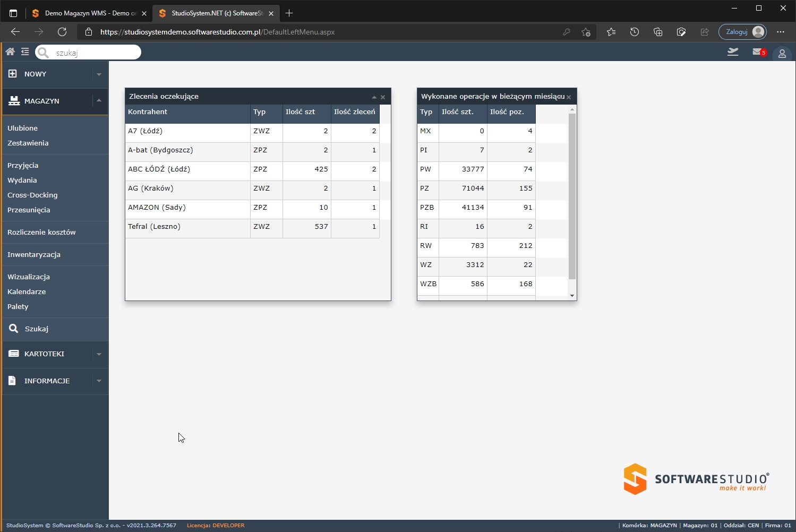Close the Zlecenia oczekujące panel
796x532 pixels.
click(x=383, y=97)
